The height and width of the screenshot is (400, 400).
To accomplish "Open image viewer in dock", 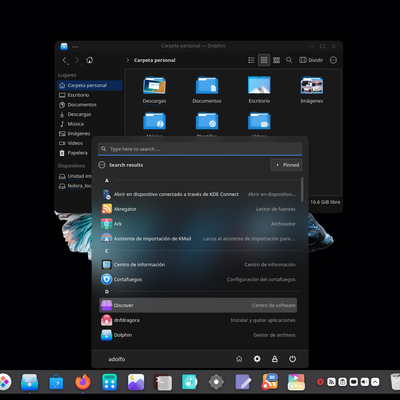I will pos(136,382).
